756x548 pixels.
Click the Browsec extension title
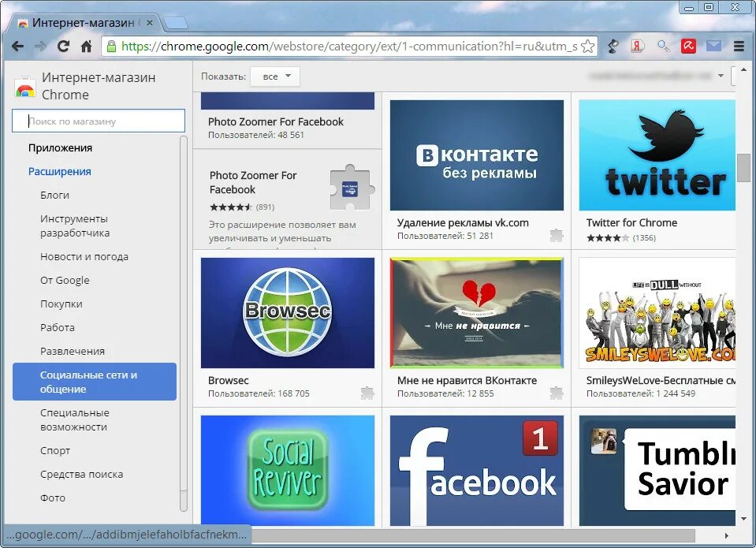228,381
